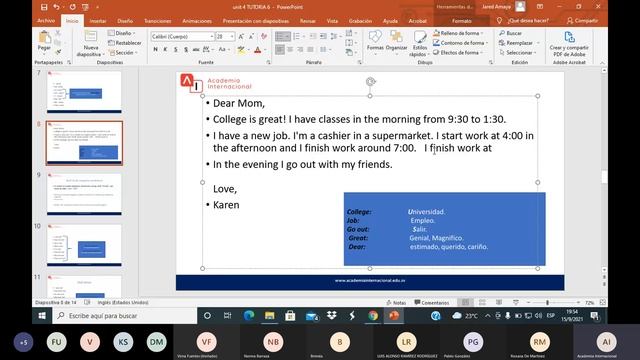Toggle underline (S) formatting
This screenshot has height=360, width=640.
(x=176, y=49)
